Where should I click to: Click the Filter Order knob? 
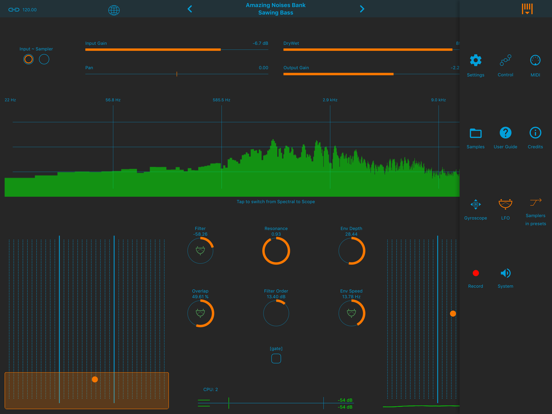[276, 313]
